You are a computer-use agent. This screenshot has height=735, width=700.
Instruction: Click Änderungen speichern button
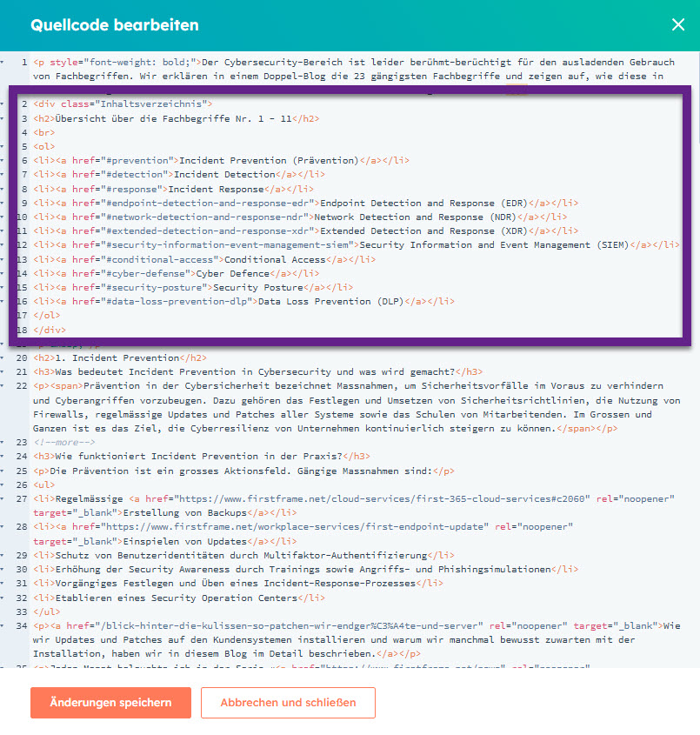[x=110, y=703]
